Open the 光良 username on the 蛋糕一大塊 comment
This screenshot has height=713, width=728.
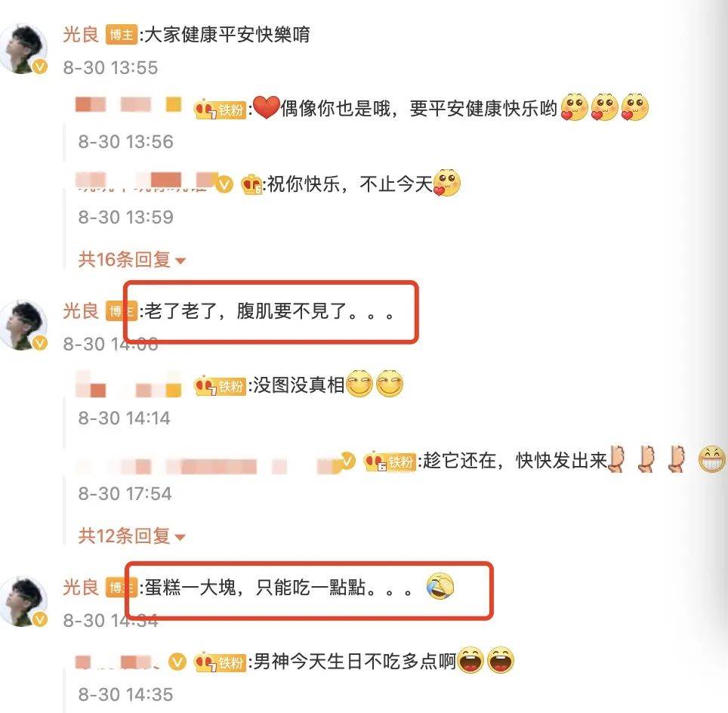coord(82,588)
